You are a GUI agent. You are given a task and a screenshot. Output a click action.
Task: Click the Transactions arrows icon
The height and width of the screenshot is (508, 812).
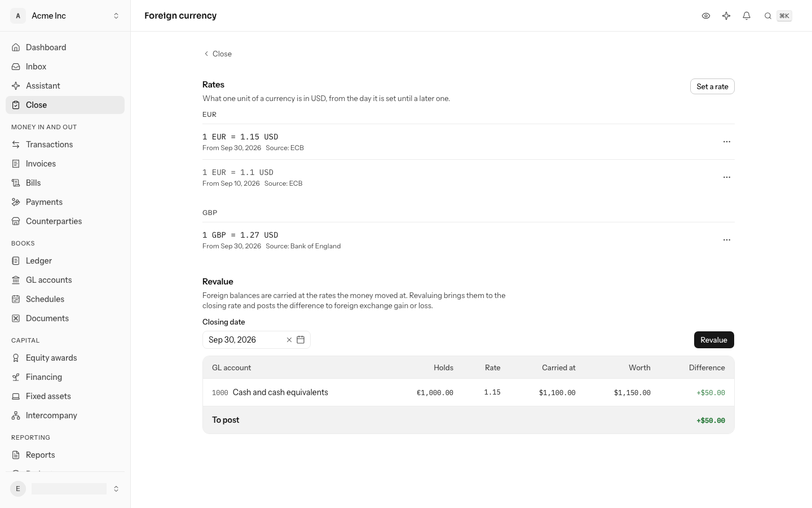pyautogui.click(x=16, y=144)
